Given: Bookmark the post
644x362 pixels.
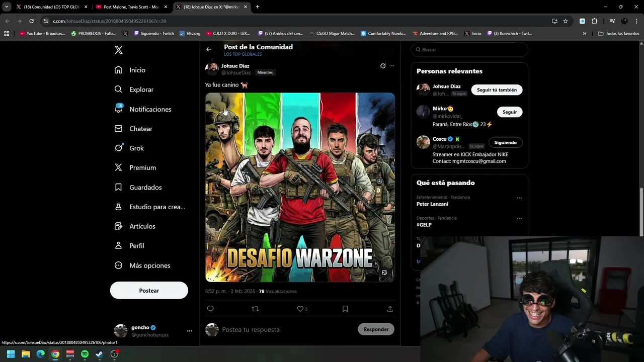Looking at the screenshot, I should (x=345, y=309).
